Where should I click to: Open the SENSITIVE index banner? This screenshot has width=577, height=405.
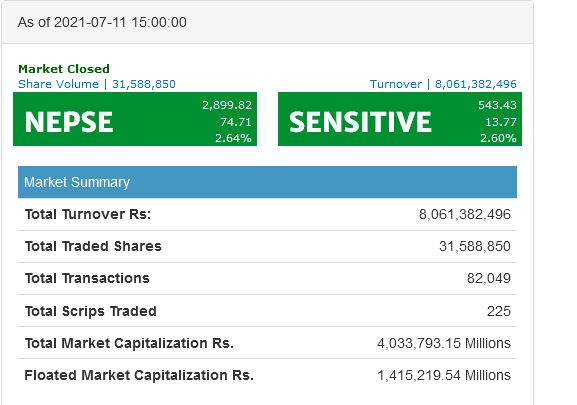click(400, 119)
